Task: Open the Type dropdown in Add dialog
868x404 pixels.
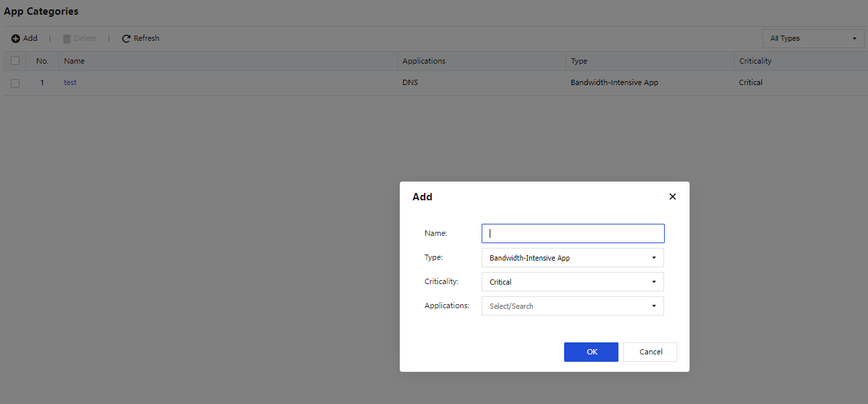Action: (572, 258)
